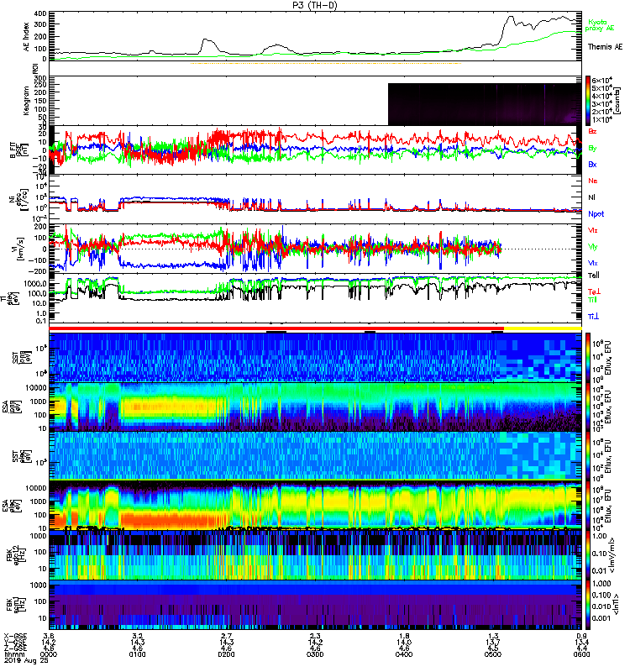The height and width of the screenshot is (672, 630).
Task: Select the green Kyoto proxy AE legend label
Action: click(599, 25)
